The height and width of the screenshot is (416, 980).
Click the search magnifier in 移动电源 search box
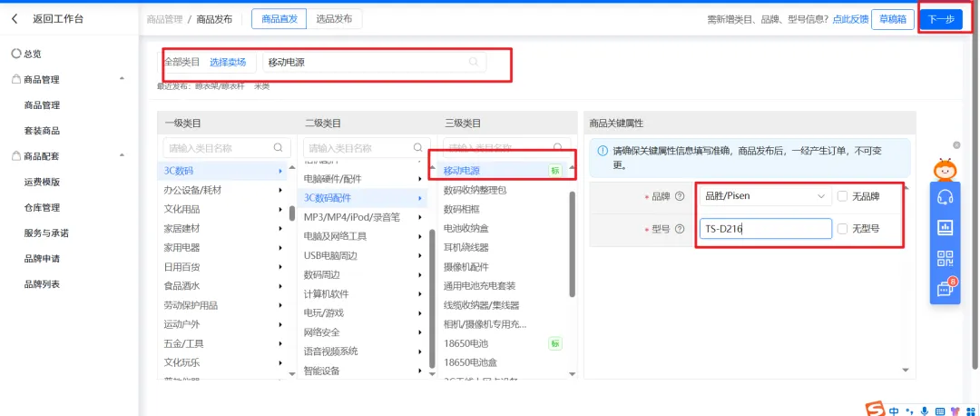tap(473, 62)
